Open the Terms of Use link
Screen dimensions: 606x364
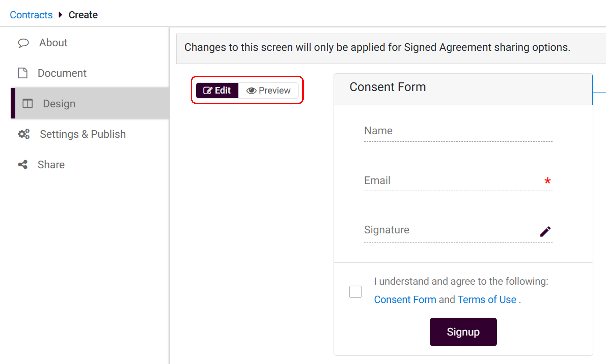pyautogui.click(x=487, y=300)
